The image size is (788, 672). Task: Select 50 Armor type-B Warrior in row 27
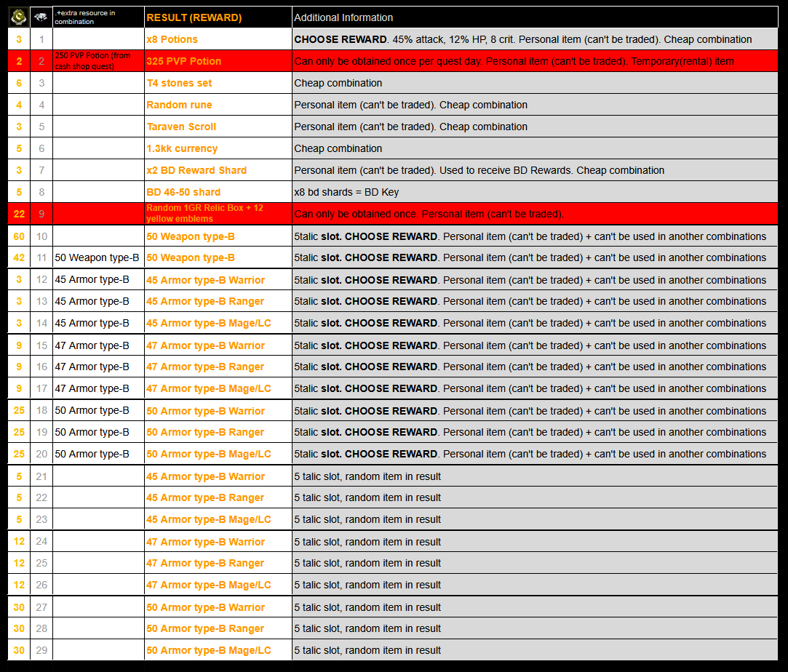point(205,607)
